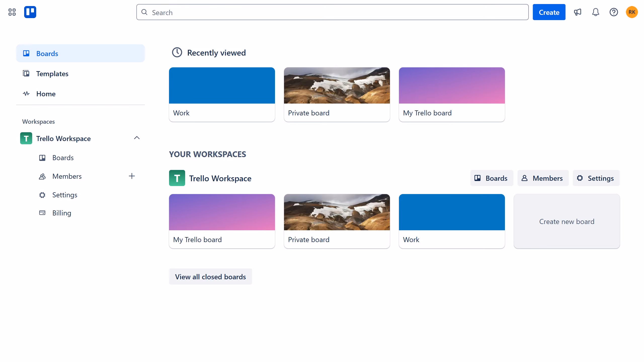The width and height of the screenshot is (644, 362).
Task: Click the Trello Workspace heading text
Action: click(220, 178)
